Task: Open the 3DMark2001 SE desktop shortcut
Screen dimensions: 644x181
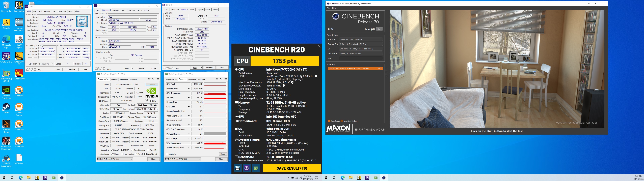Action: click(x=19, y=59)
